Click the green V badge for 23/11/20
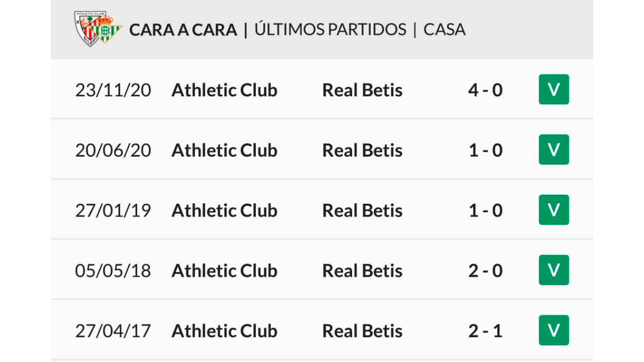 click(553, 89)
